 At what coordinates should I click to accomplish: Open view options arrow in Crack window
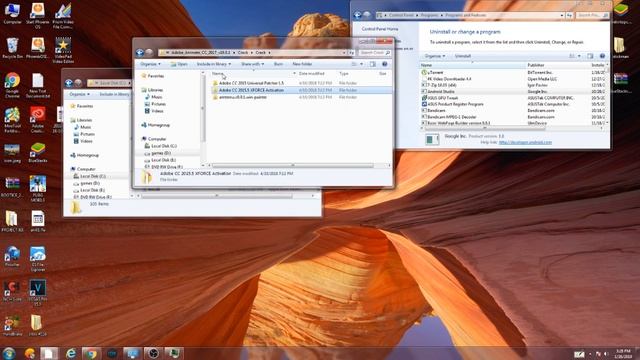[361, 64]
